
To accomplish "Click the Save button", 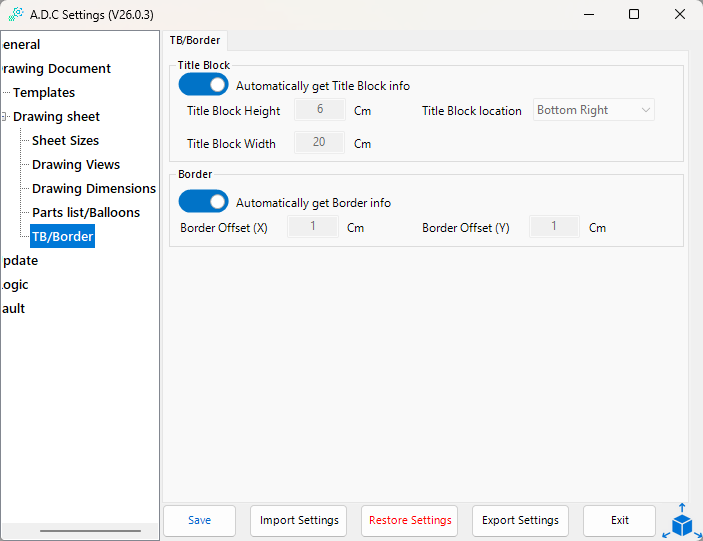I will 199,521.
